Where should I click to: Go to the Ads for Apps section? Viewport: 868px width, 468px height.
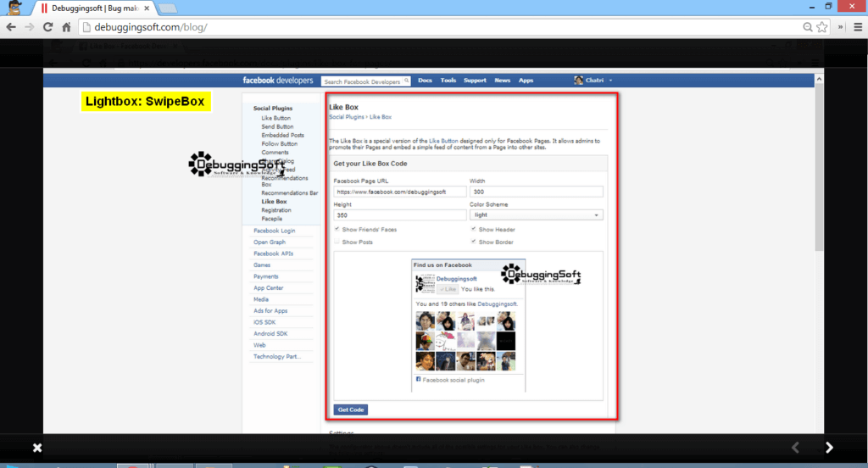pyautogui.click(x=270, y=310)
